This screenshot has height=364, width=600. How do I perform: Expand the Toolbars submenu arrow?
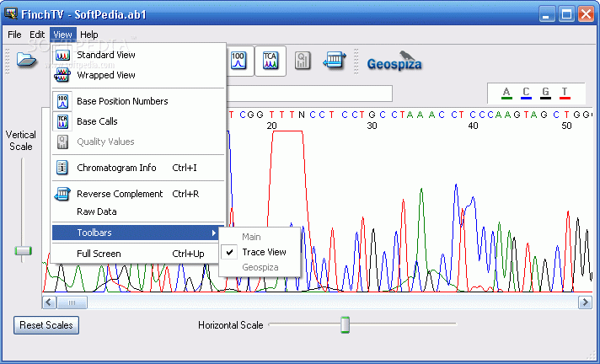(x=213, y=233)
